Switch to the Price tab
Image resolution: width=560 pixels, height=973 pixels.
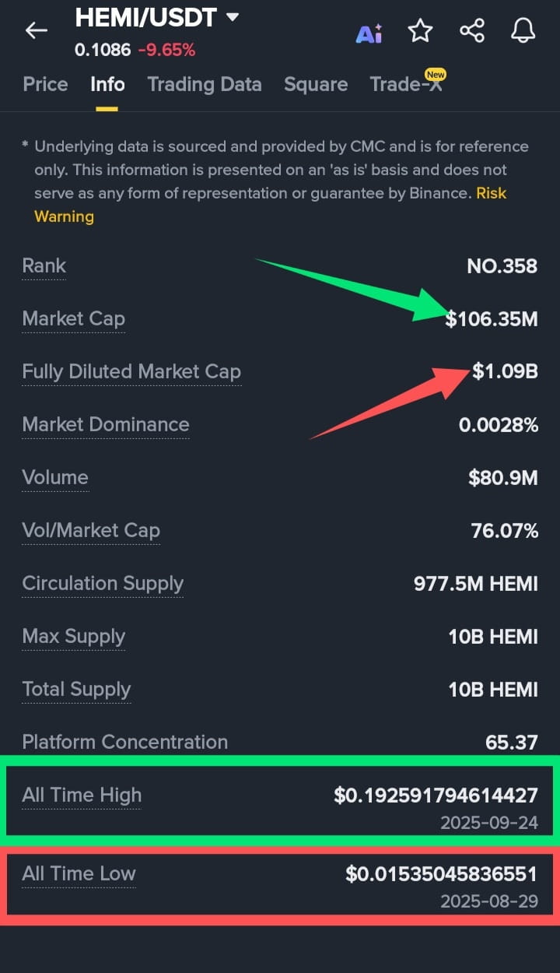[x=45, y=84]
